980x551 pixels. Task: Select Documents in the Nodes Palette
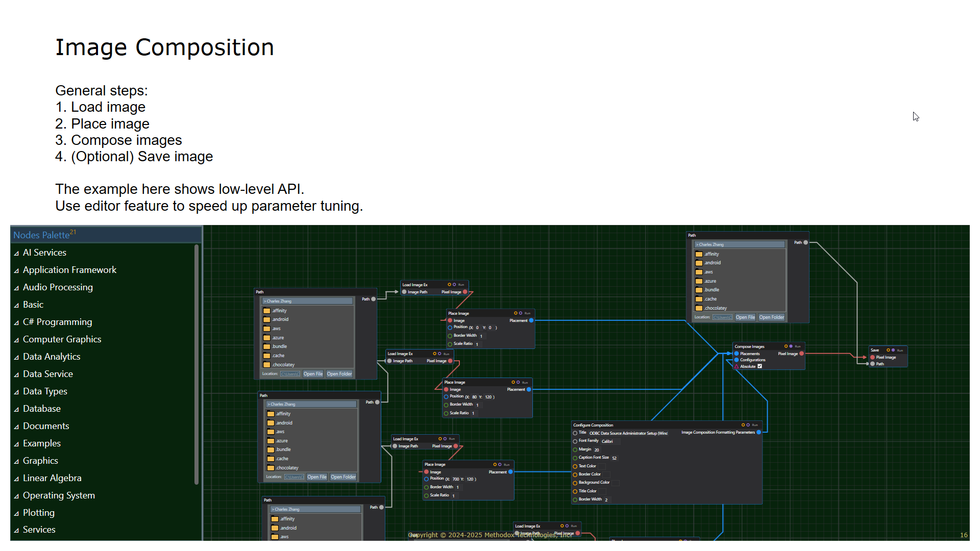tap(46, 426)
